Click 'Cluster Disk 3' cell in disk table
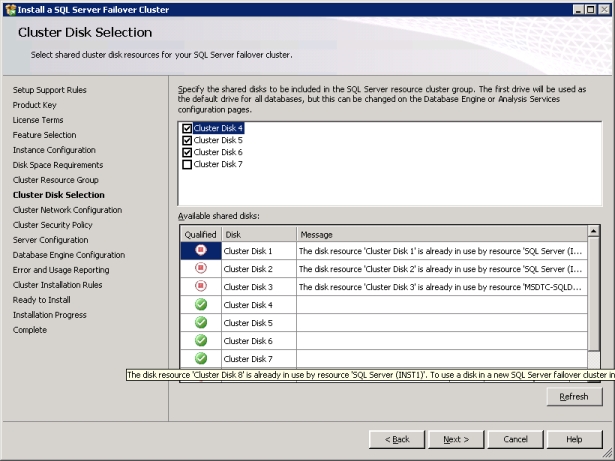Viewport: 615px width, 461px height. point(259,287)
